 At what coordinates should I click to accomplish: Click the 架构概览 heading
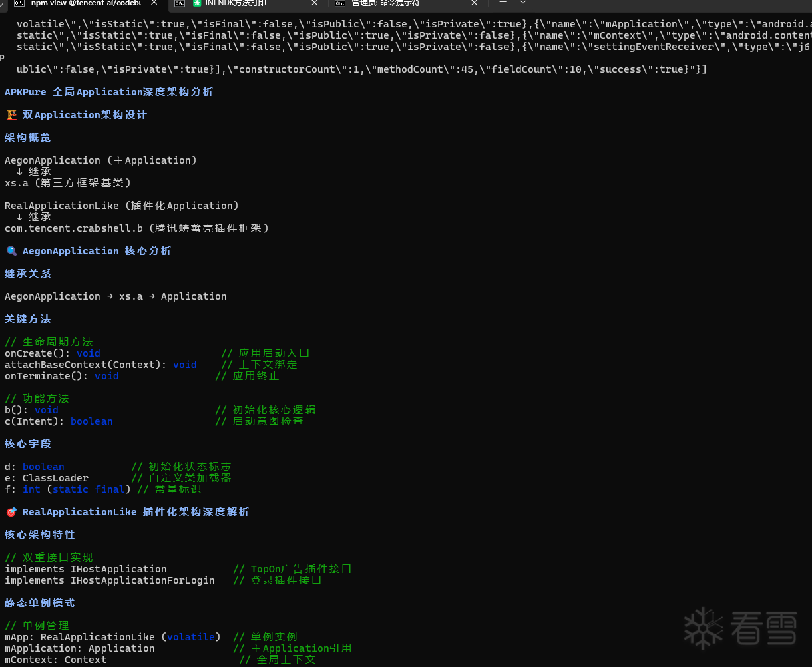pyautogui.click(x=28, y=138)
